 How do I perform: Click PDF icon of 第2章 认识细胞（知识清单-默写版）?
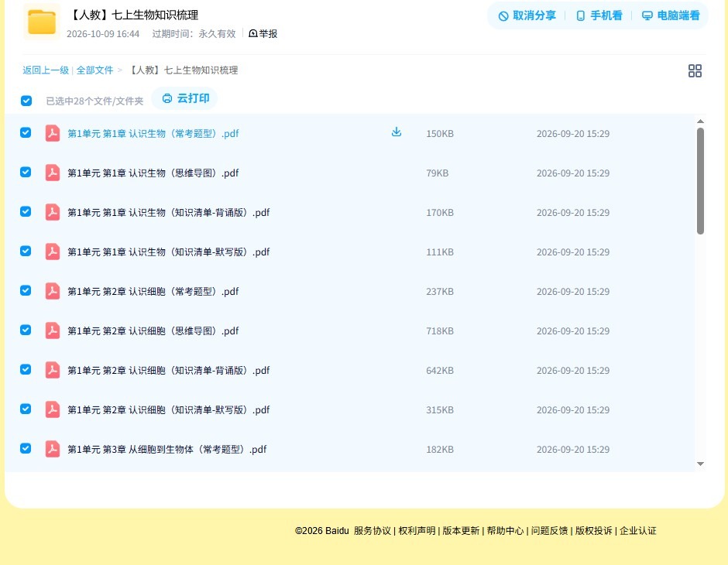pyautogui.click(x=53, y=409)
